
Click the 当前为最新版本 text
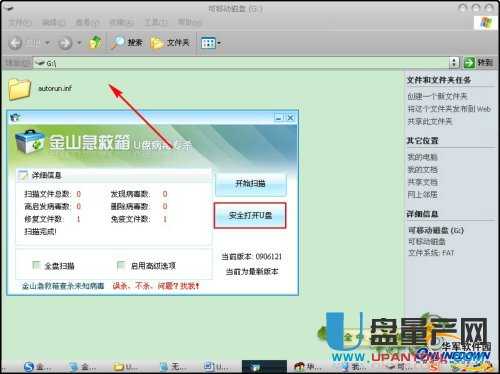coord(252,272)
